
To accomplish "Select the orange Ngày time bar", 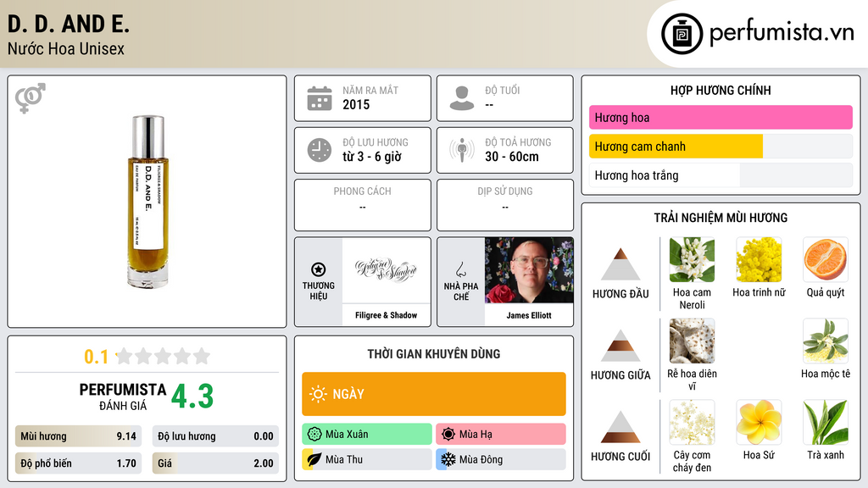I will click(x=434, y=394).
